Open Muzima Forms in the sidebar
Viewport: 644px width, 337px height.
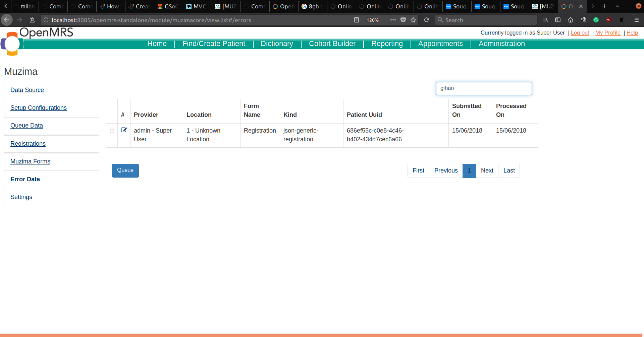point(30,161)
